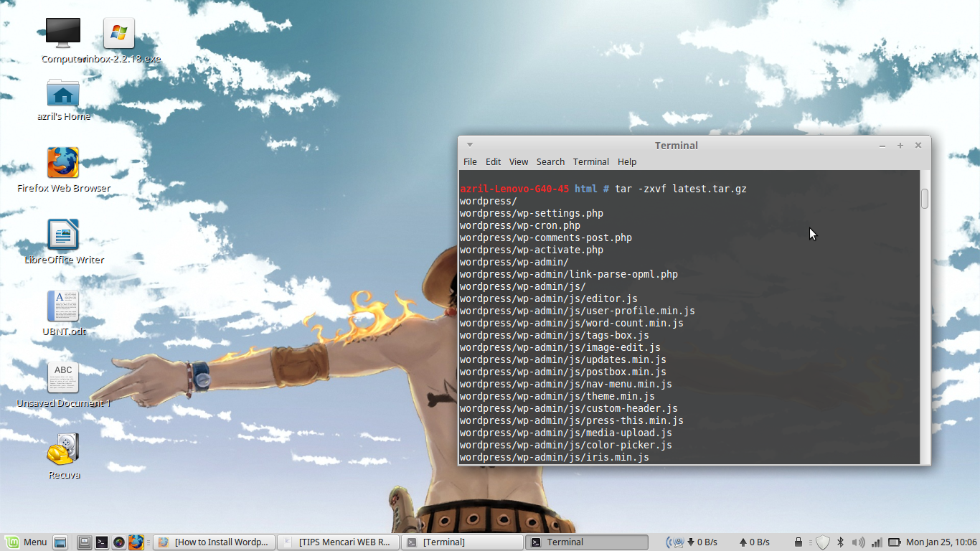980x551 pixels.
Task: Switch to How to Install Wordp... window
Action: click(x=214, y=542)
